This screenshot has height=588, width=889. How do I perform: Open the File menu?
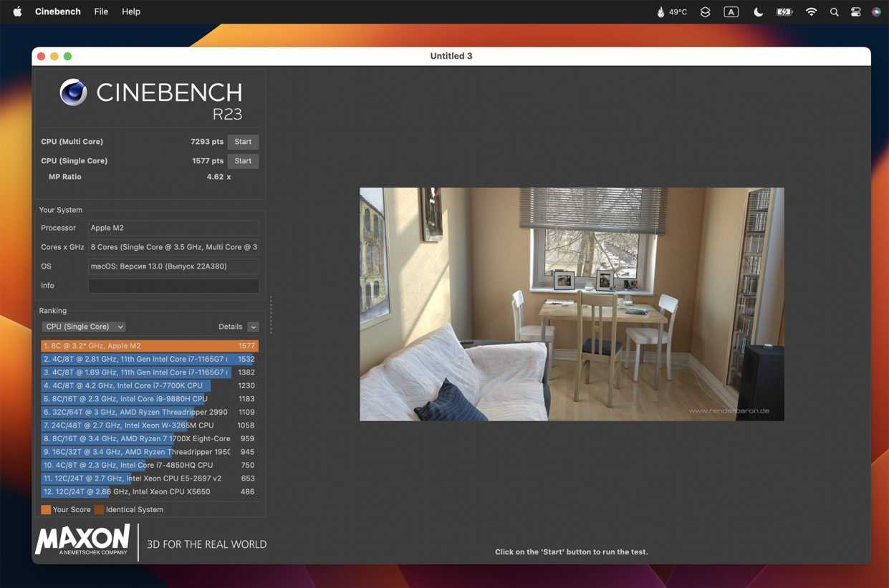(101, 11)
